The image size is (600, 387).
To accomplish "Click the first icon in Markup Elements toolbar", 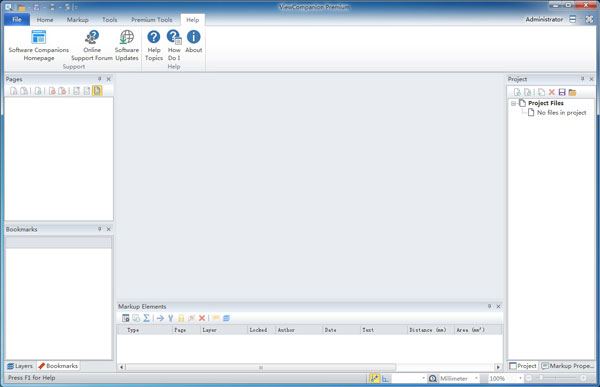I will [126, 318].
